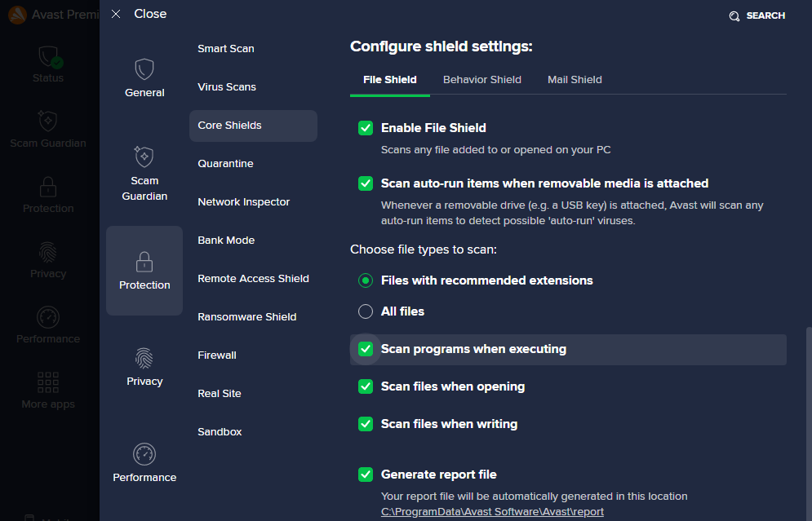The width and height of the screenshot is (812, 521).
Task: Go to Firewall settings
Action: (x=217, y=355)
